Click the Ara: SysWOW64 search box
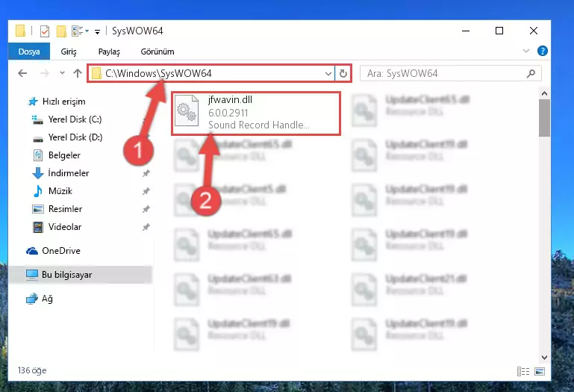This screenshot has width=574, height=392. click(x=450, y=74)
